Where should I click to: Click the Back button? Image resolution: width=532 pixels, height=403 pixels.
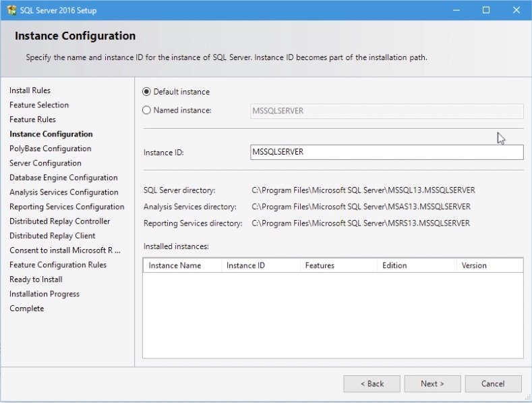pos(372,383)
